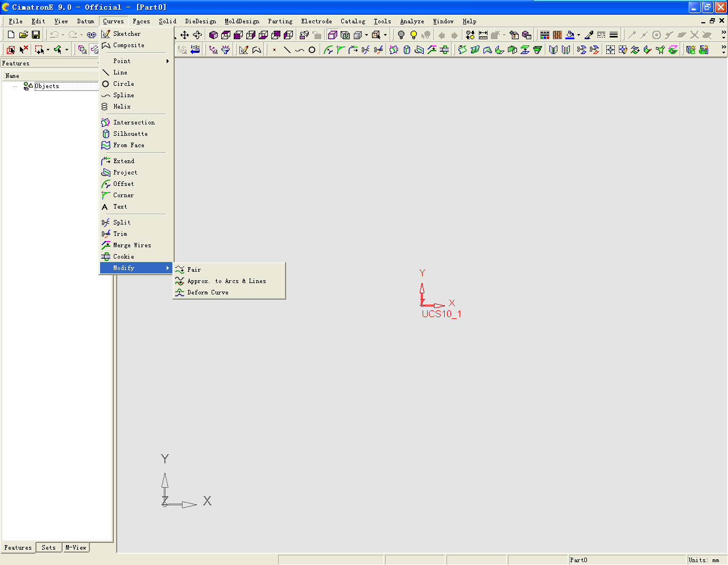Collapse the Objects tree node

[15, 86]
